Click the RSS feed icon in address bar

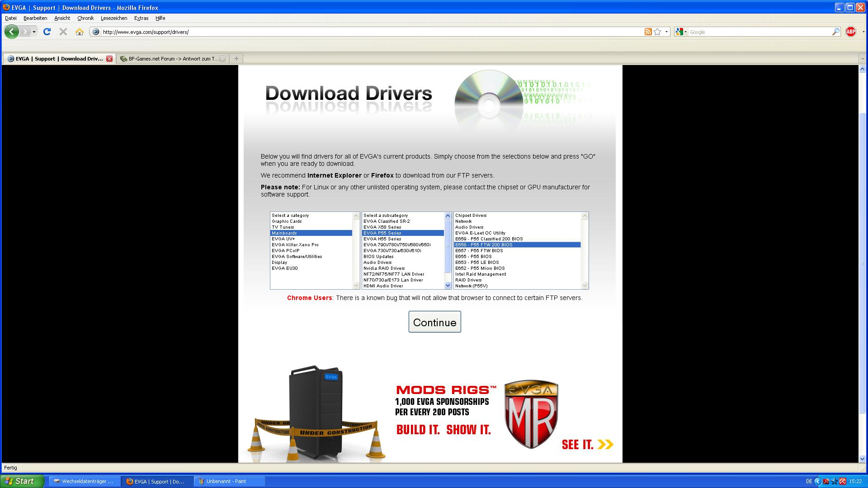[x=648, y=32]
